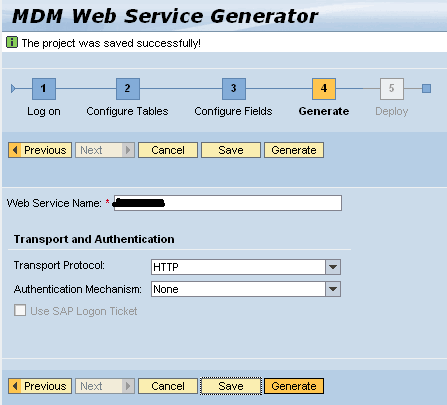Click the Configure Tables step label
447x405 pixels.
coord(127,111)
